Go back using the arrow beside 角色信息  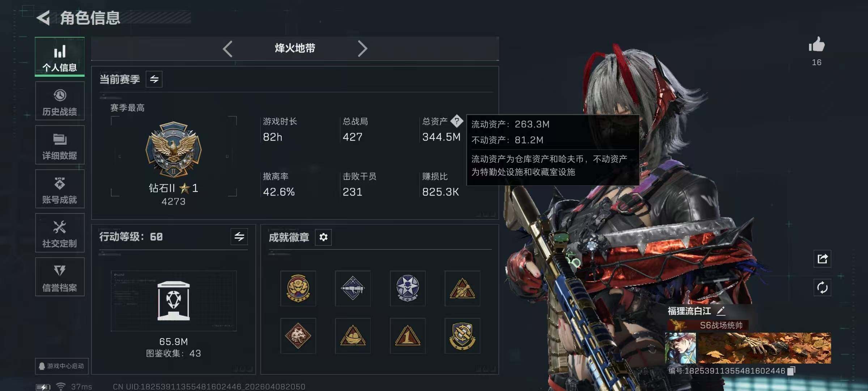click(43, 18)
